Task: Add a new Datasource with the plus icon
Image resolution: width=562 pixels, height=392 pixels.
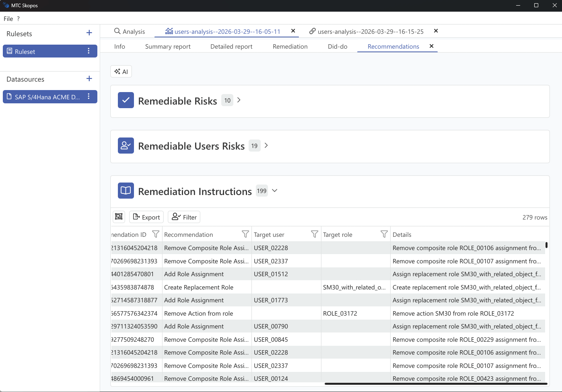Action: click(x=89, y=78)
